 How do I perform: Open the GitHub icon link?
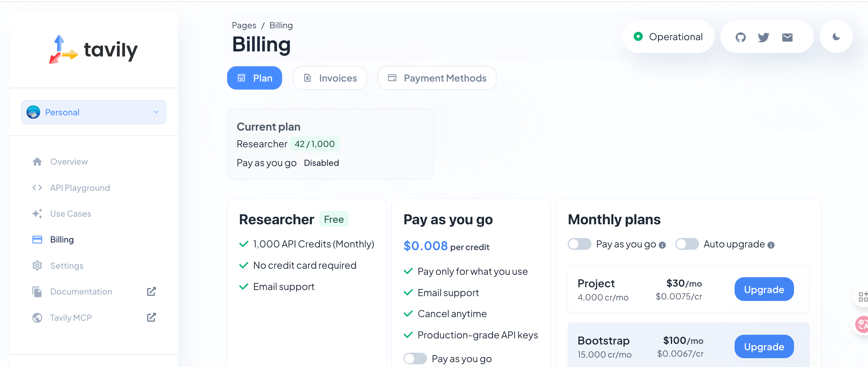[740, 37]
